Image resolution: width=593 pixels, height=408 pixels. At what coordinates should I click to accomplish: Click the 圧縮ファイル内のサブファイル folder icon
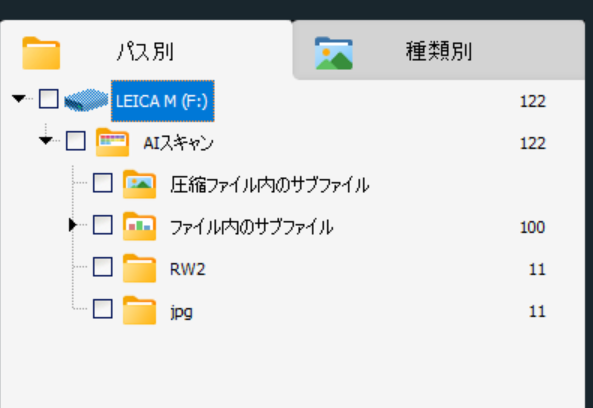click(139, 184)
